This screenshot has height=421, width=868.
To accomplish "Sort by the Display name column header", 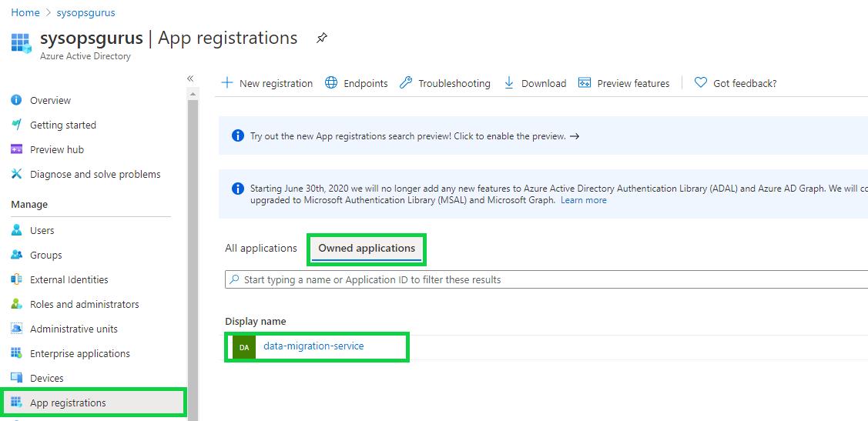I will pos(256,322).
